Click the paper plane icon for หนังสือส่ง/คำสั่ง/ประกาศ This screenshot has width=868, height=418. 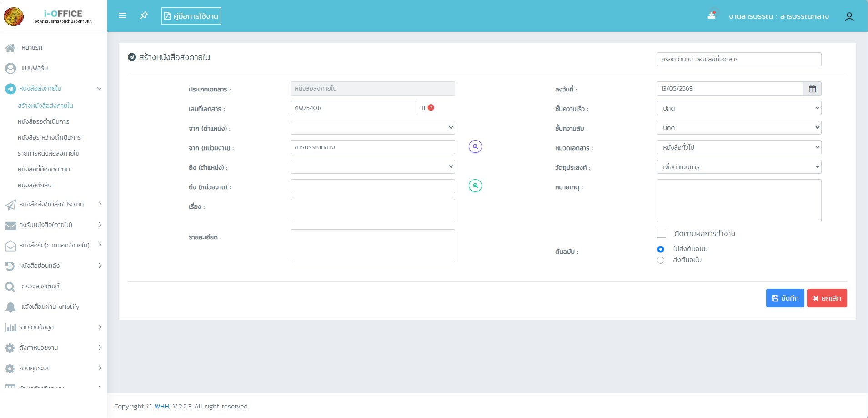click(x=10, y=205)
